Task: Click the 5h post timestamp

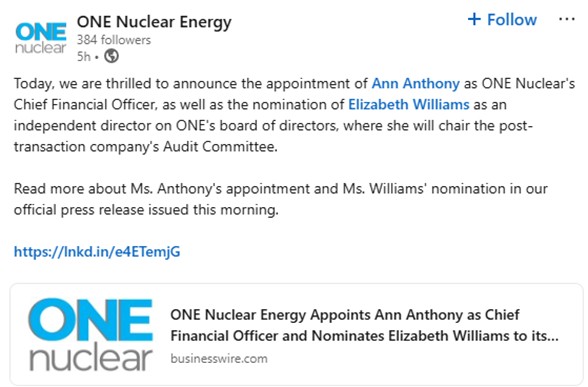Action: click(84, 57)
